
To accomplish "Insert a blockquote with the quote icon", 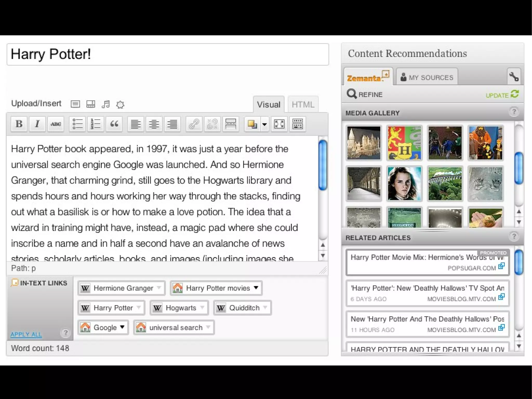I will (114, 124).
